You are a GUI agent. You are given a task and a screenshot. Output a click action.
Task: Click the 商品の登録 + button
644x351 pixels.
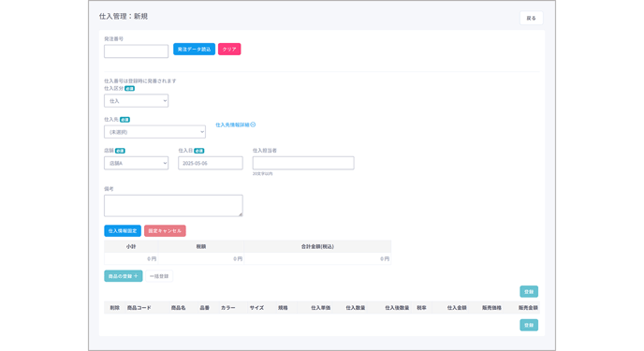click(124, 276)
